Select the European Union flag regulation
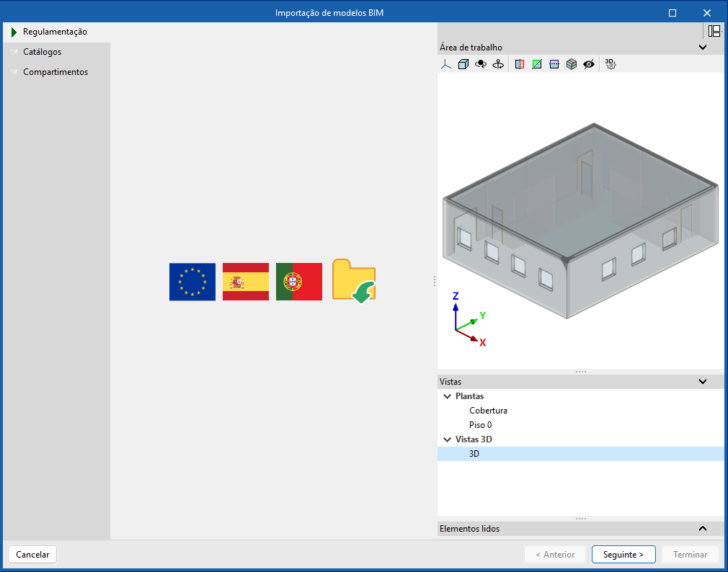The width and height of the screenshot is (728, 572). click(192, 282)
